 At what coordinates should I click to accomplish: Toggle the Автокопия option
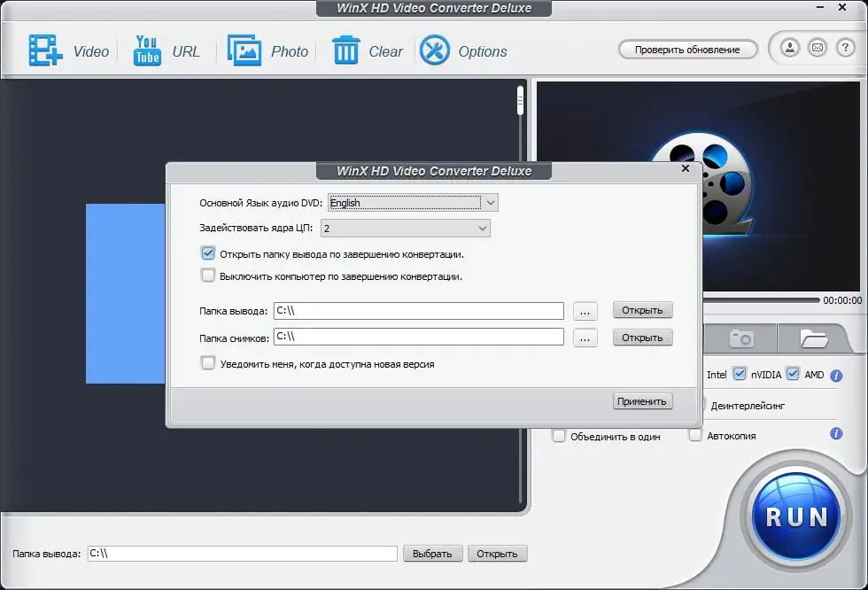tap(695, 435)
